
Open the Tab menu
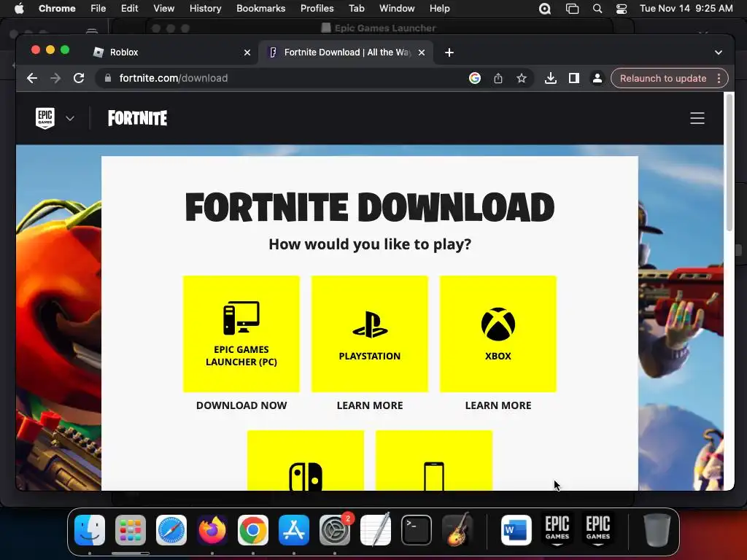[x=356, y=9]
